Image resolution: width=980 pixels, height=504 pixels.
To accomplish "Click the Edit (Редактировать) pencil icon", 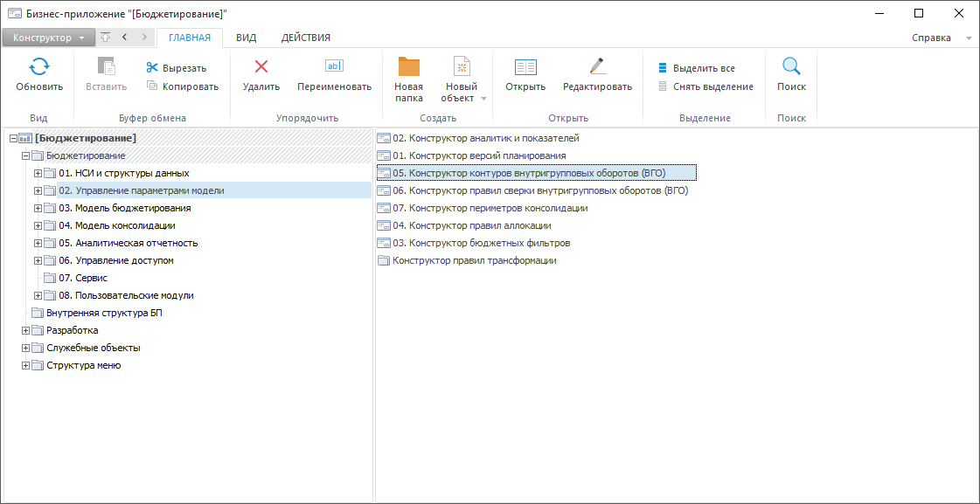I will [x=597, y=67].
